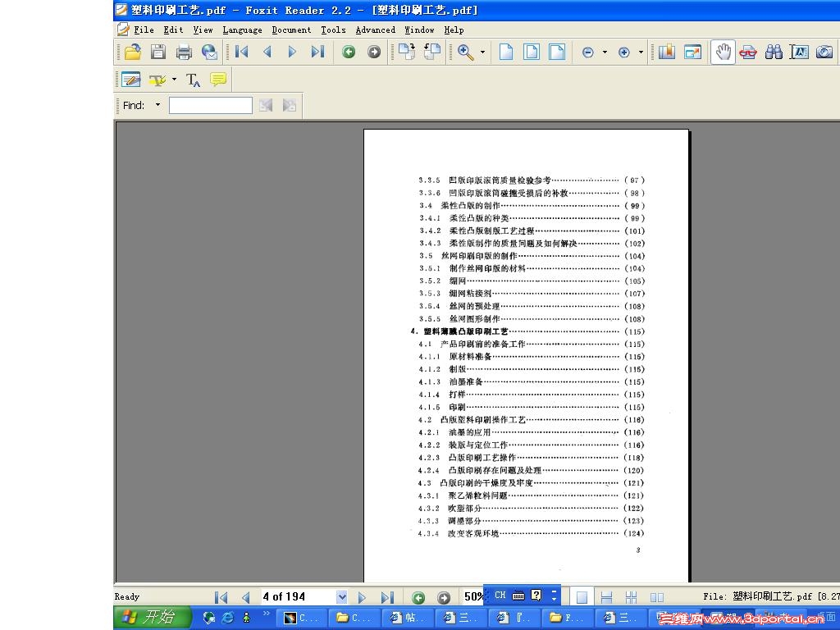The width and height of the screenshot is (840, 630).
Task: Select the Text Selection tool
Action: coord(799,52)
